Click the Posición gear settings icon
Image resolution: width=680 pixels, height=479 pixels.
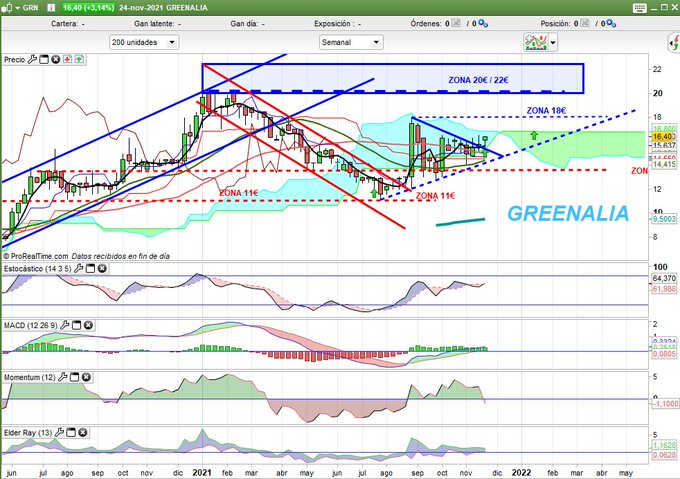pos(611,23)
